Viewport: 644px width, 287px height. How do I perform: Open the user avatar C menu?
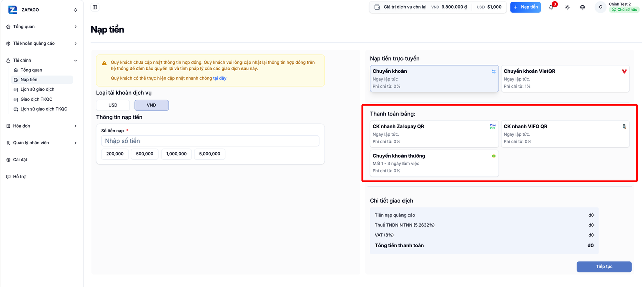tap(600, 7)
